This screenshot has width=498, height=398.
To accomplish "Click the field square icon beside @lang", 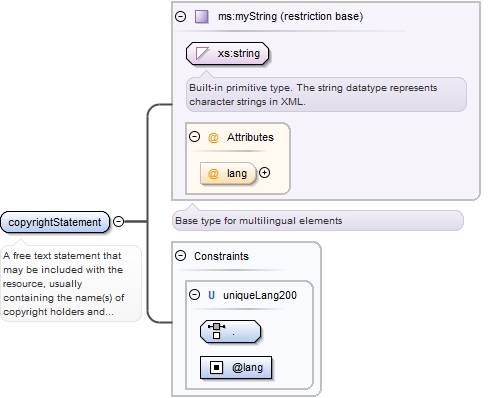I will pyautogui.click(x=216, y=367).
